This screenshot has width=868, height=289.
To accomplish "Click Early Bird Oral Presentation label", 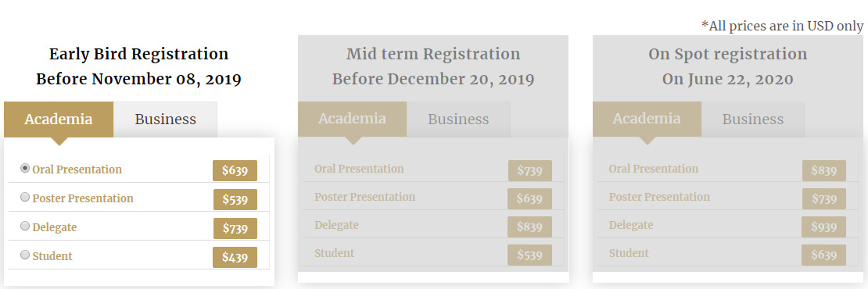I will tap(77, 169).
